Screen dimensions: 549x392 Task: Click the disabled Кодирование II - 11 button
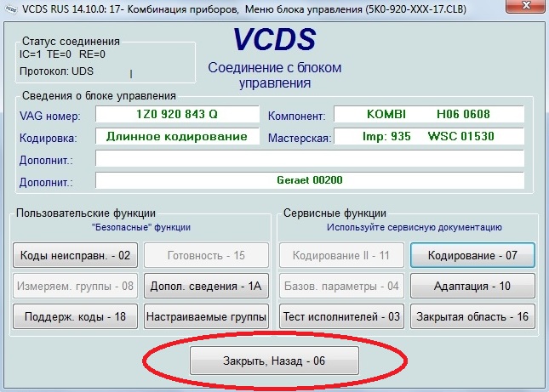tap(341, 255)
